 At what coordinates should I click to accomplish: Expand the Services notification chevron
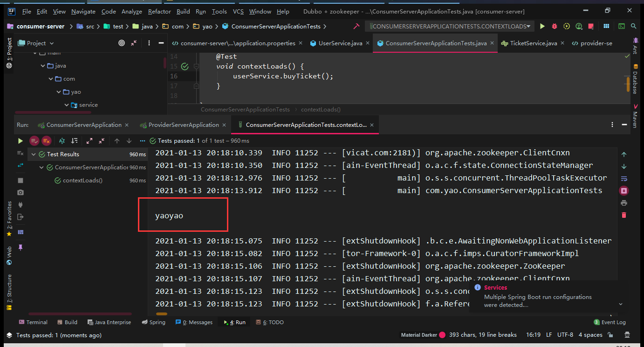click(x=620, y=304)
